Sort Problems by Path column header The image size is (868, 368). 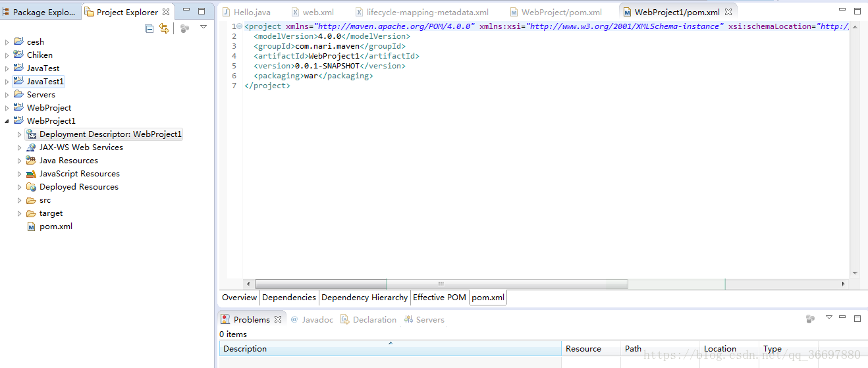pyautogui.click(x=659, y=349)
